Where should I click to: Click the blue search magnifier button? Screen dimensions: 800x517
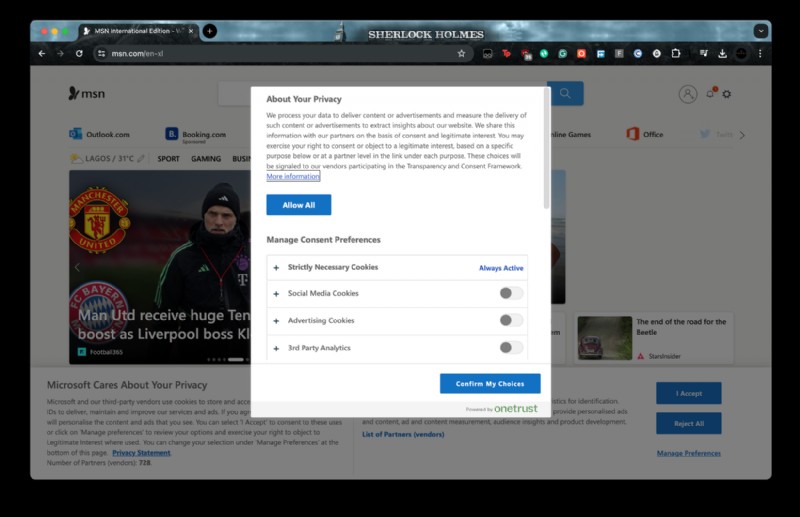click(x=565, y=93)
